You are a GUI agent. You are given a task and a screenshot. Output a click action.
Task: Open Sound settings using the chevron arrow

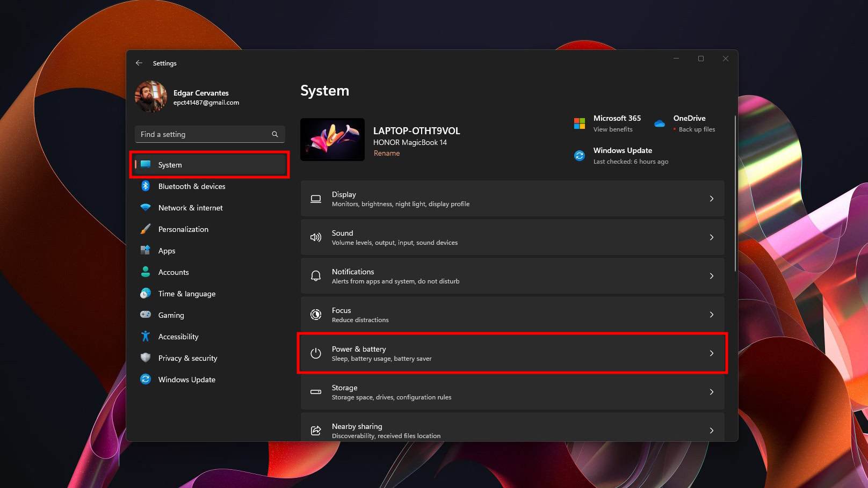(711, 237)
